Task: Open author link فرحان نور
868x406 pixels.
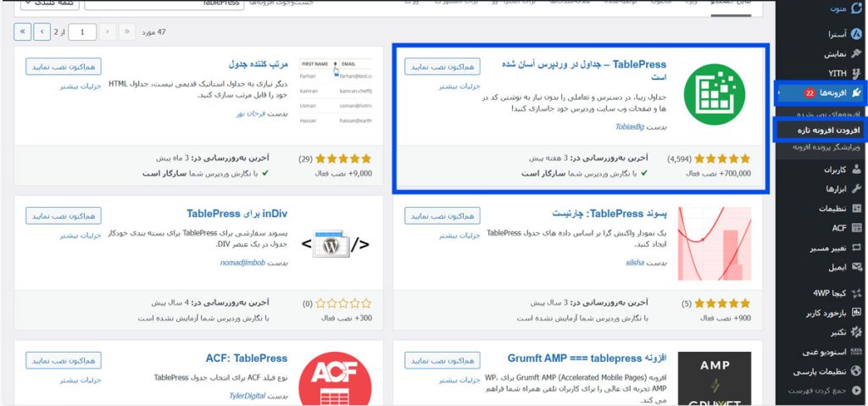Action: coord(251,114)
